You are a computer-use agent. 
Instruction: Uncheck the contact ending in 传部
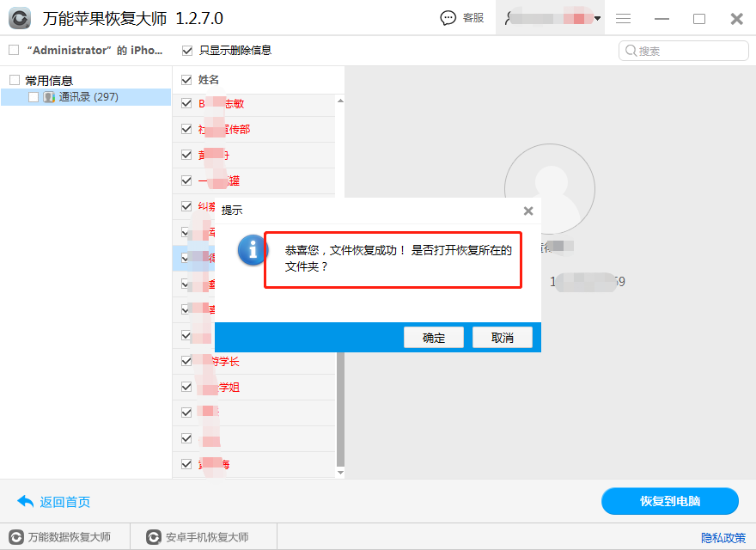point(186,129)
